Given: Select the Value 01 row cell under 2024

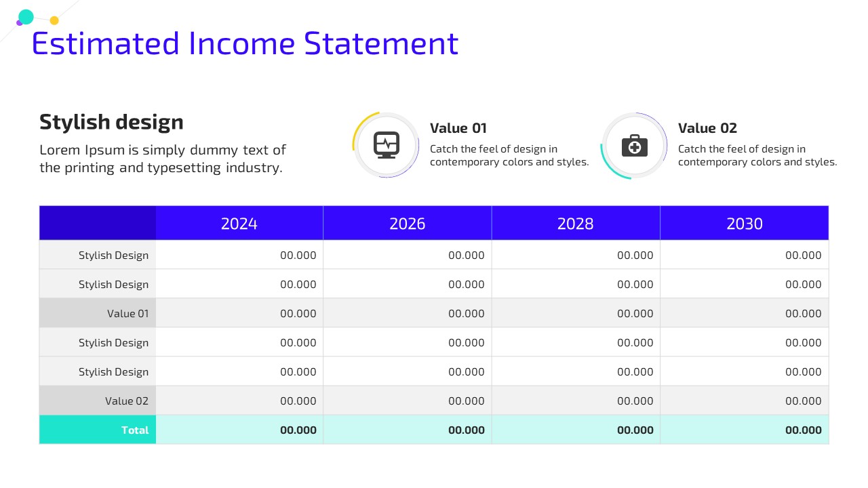Looking at the screenshot, I should click(x=239, y=313).
